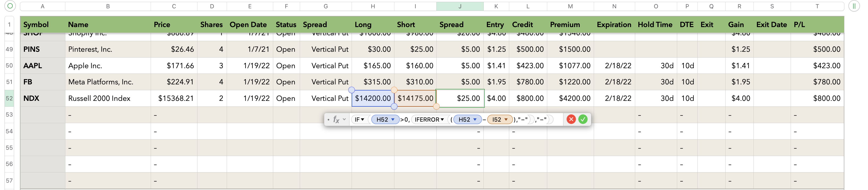Image resolution: width=868 pixels, height=190 pixels.
Task: Click the NDX symbol cell
Action: click(43, 98)
